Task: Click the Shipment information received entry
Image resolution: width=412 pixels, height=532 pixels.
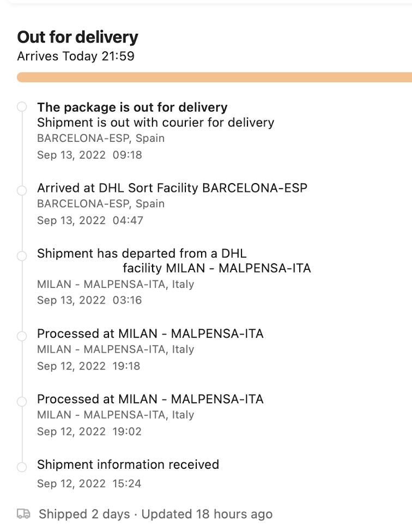Action: (128, 464)
